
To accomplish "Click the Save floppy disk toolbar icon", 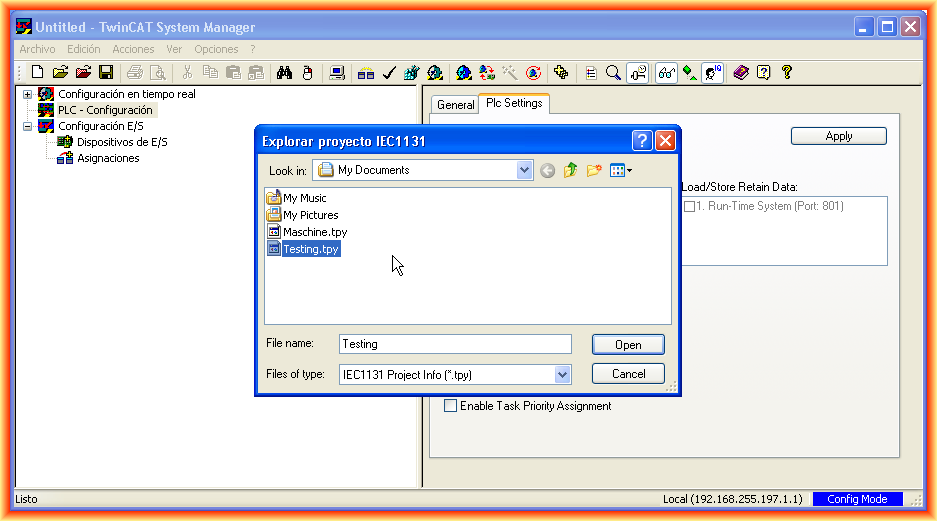I will [105, 72].
